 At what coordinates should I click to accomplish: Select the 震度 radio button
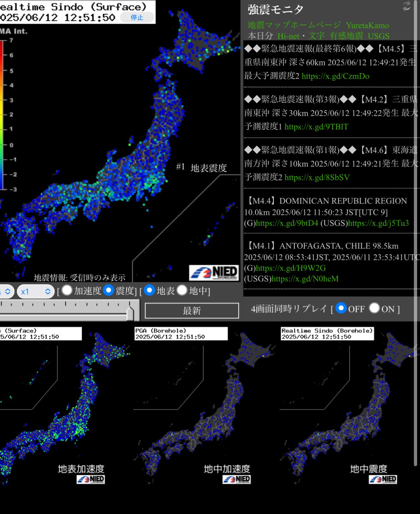click(x=108, y=290)
